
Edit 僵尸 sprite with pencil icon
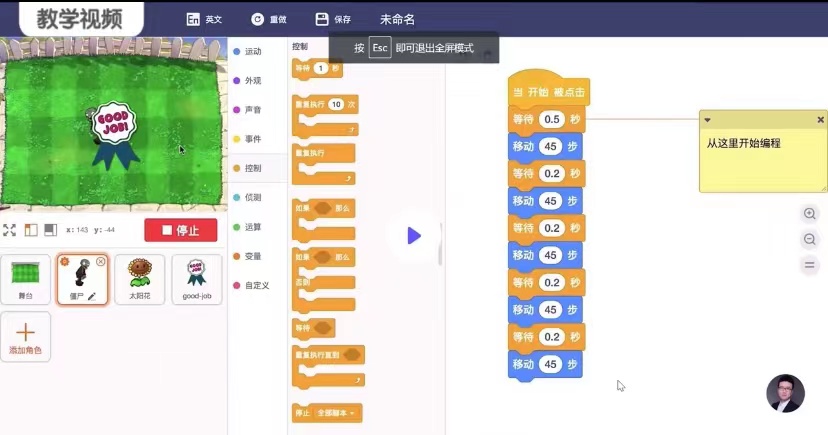coord(92,297)
